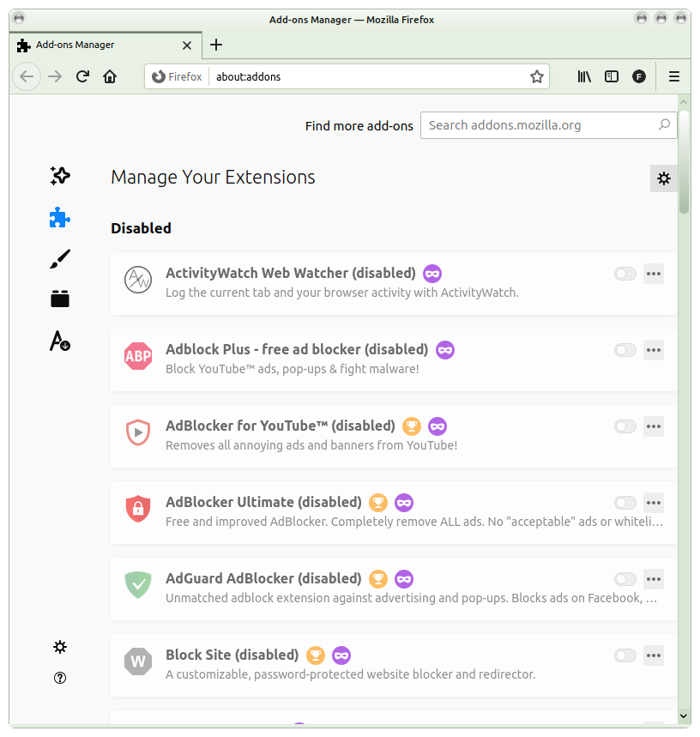Enable AdGuard AdBlocker toggle

coord(625,579)
